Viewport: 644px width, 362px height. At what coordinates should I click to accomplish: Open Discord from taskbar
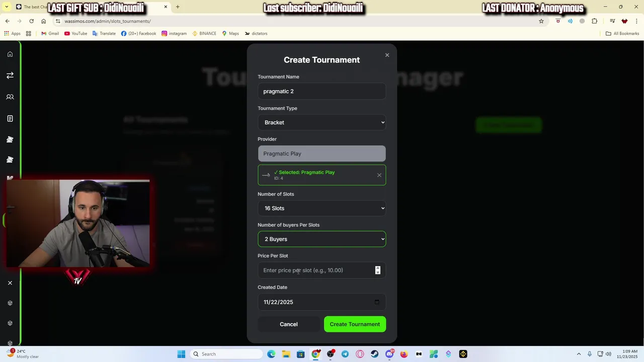[389, 354]
